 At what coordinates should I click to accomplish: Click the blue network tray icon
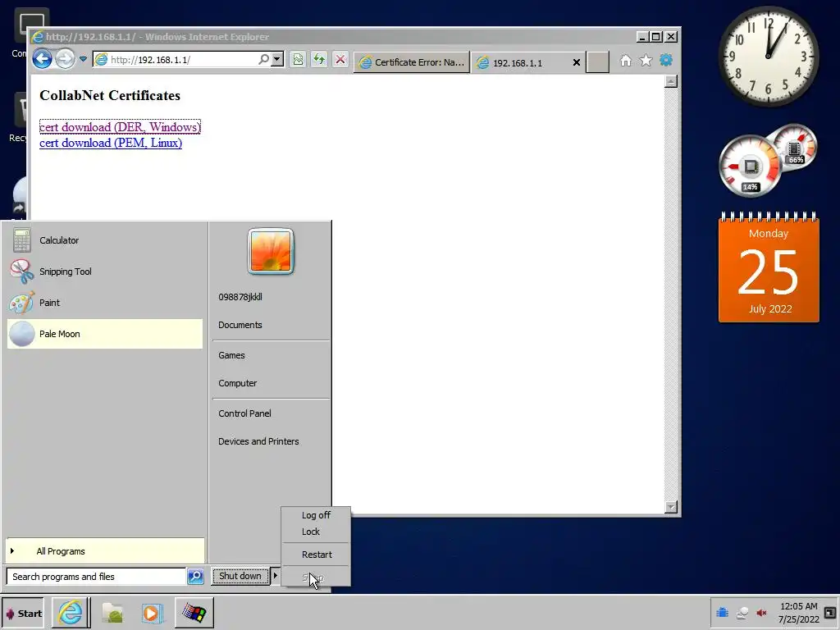tap(722, 612)
